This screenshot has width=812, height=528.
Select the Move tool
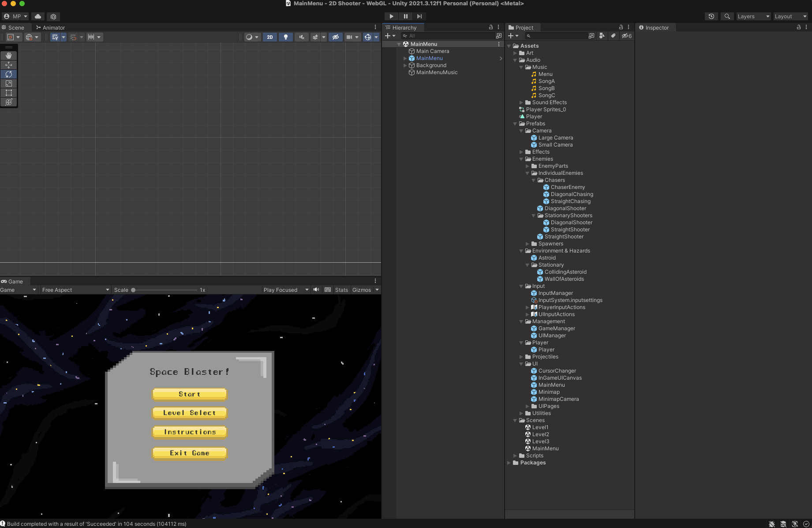coord(9,65)
